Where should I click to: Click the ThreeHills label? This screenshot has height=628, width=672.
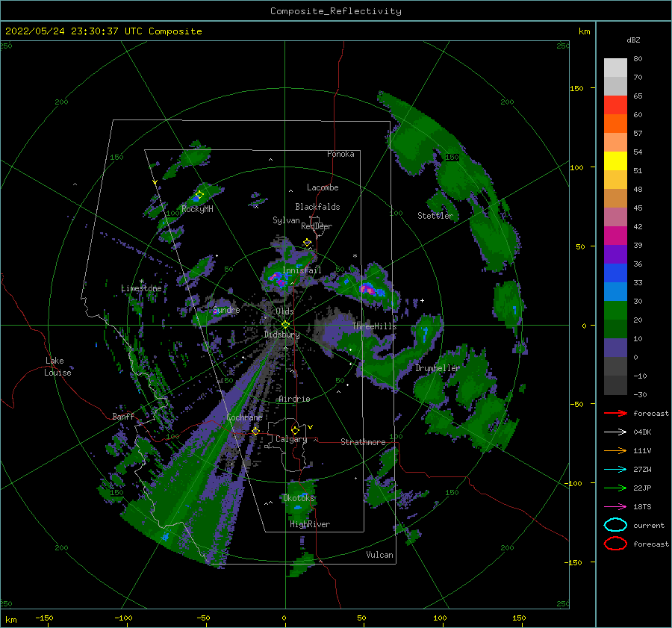point(374,326)
